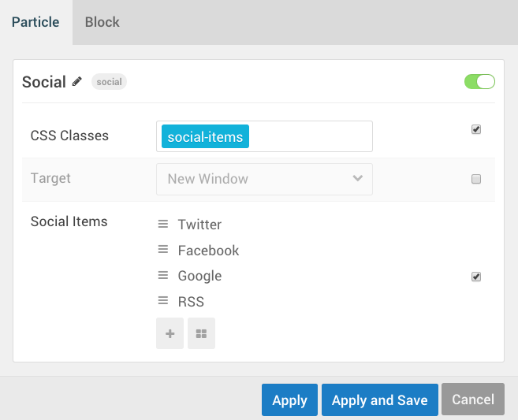This screenshot has width=518, height=420.
Task: Open the Target New Window dropdown
Action: [x=264, y=179]
